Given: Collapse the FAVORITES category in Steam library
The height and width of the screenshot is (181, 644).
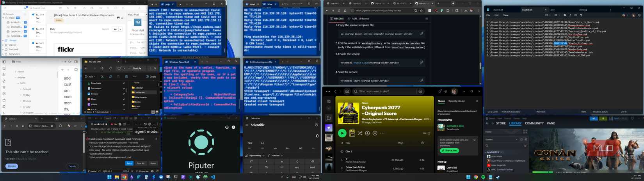Looking at the screenshot, I should [485, 152].
